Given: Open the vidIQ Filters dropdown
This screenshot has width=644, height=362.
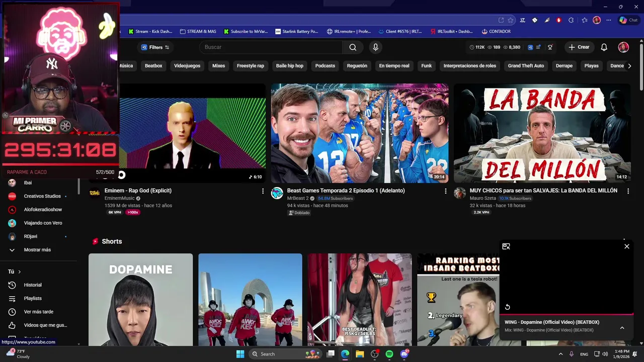Looking at the screenshot, I should (x=155, y=47).
